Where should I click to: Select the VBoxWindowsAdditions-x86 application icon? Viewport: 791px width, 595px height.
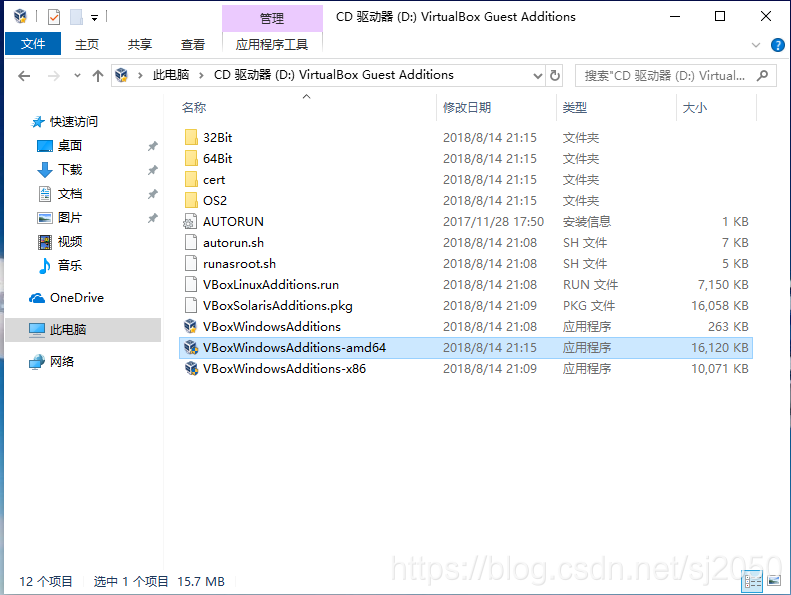coord(191,369)
